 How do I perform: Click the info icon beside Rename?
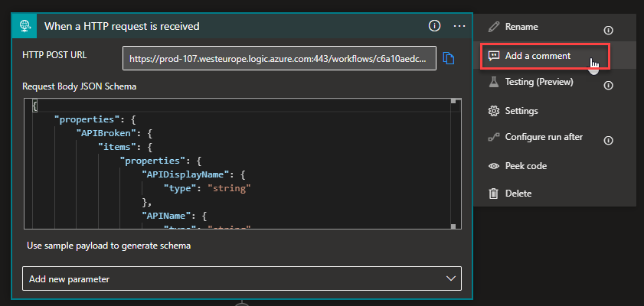coord(609,30)
